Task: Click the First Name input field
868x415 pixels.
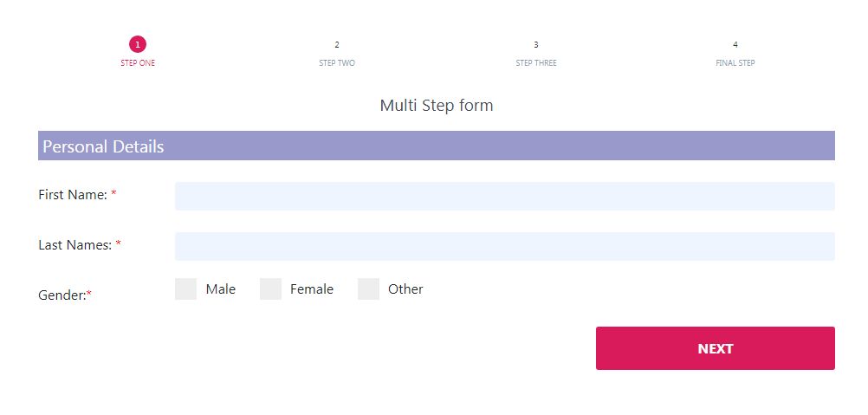Action: point(504,196)
